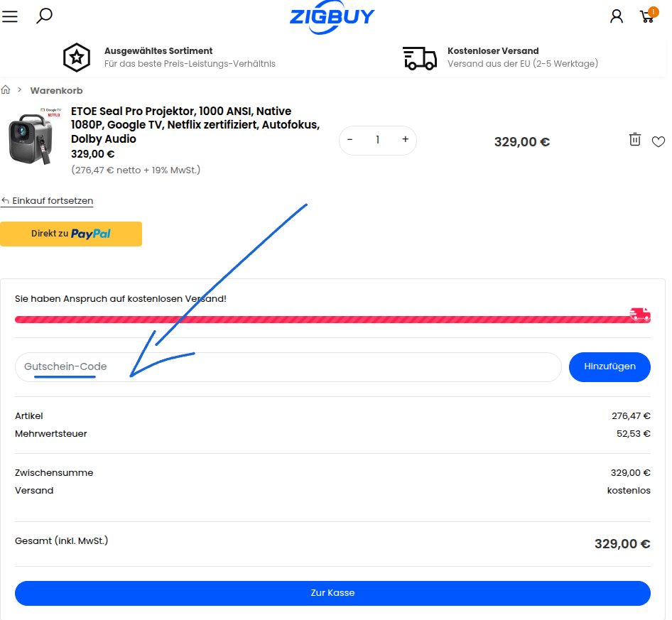Screen dimensions: 672x620
Task: Open the user account icon
Action: coord(617,16)
